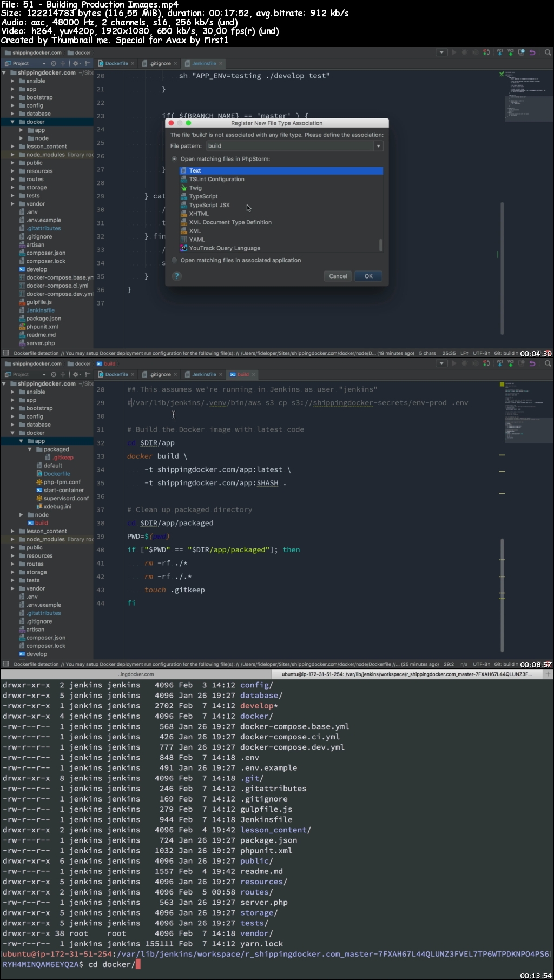The height and width of the screenshot is (980, 554).
Task: Click the file type list scrollbar in dialog
Action: 381,245
